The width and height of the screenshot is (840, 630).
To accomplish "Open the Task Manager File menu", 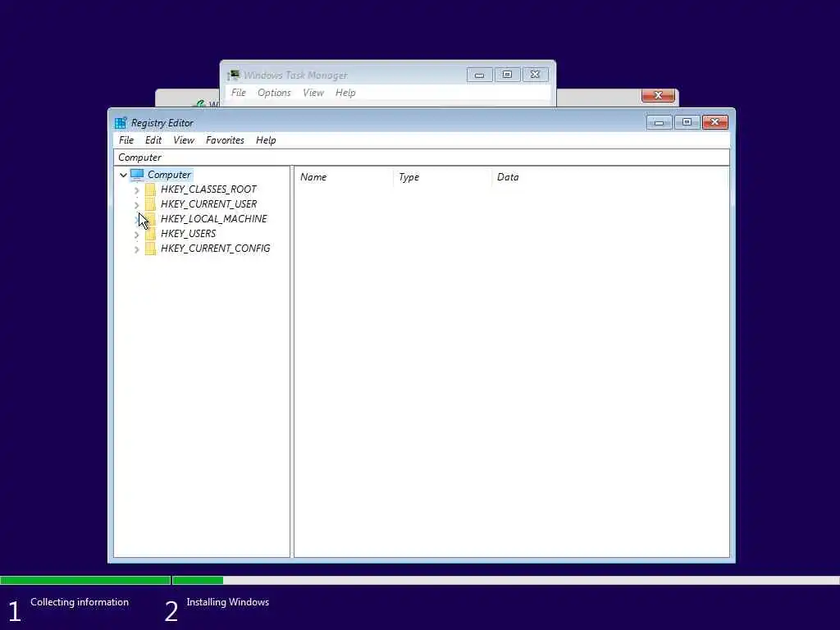I will tap(239, 93).
